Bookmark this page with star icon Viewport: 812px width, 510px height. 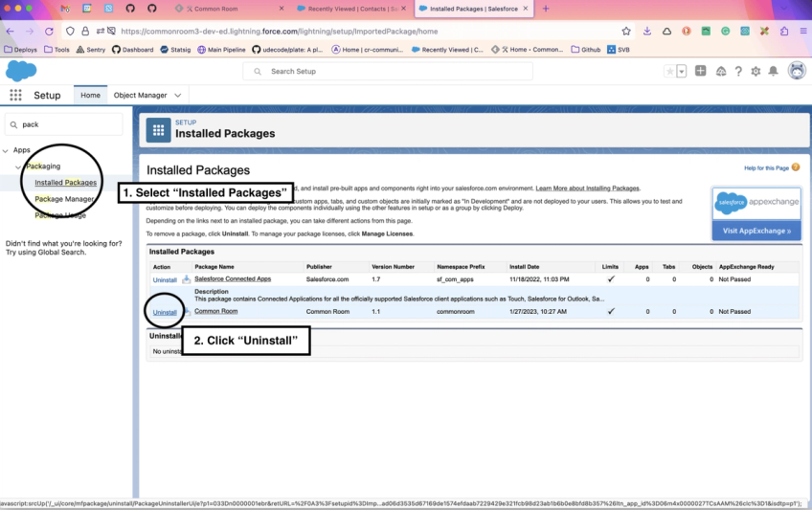coord(626,31)
